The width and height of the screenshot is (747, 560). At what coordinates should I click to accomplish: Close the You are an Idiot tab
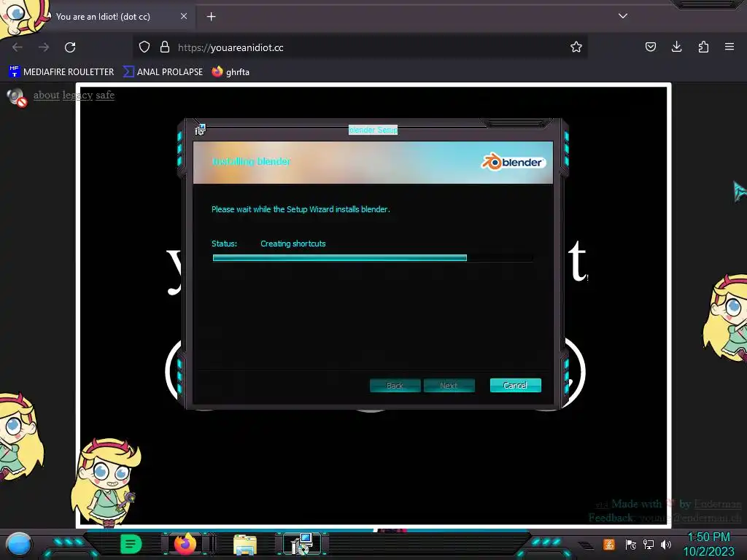click(184, 16)
